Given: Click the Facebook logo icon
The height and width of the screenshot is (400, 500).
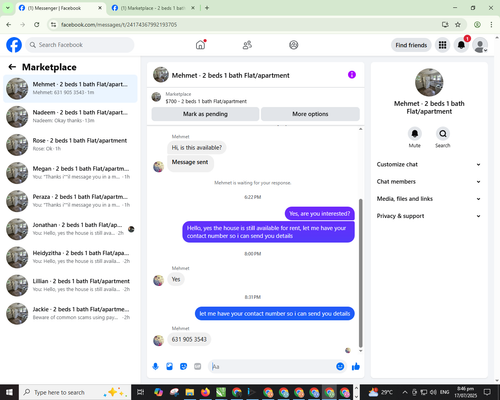Looking at the screenshot, I should click(14, 45).
